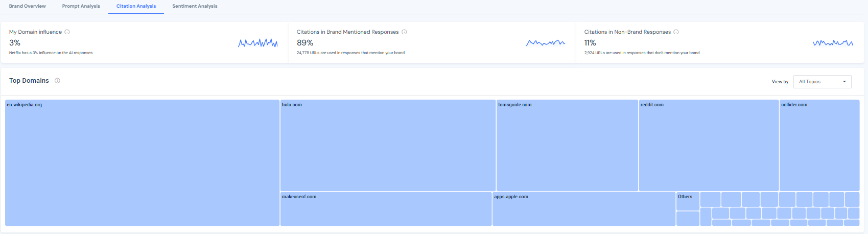Select the apps.apple.com treemap block
Screen dimensions: 868x234
point(583,209)
